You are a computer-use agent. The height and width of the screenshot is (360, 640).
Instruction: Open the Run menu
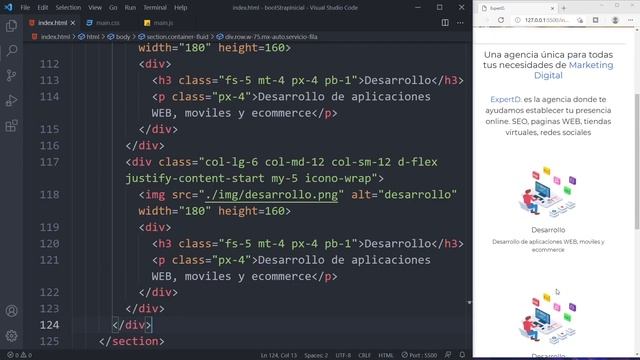click(x=130, y=7)
